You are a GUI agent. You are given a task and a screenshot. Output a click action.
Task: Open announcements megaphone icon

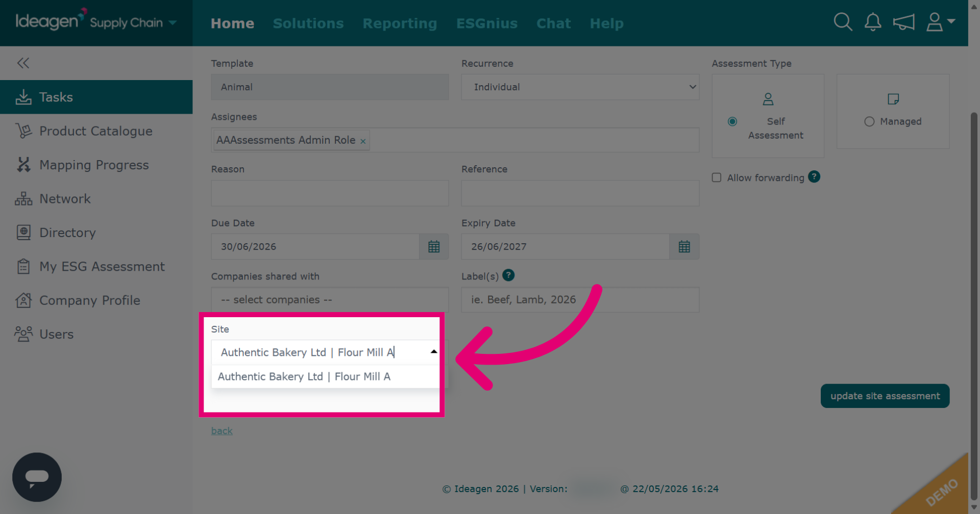903,22
